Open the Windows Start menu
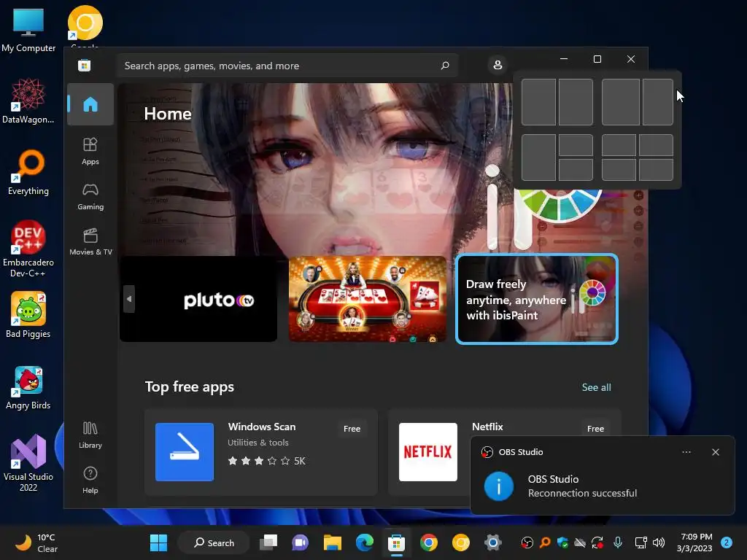This screenshot has height=560, width=747. click(x=158, y=542)
